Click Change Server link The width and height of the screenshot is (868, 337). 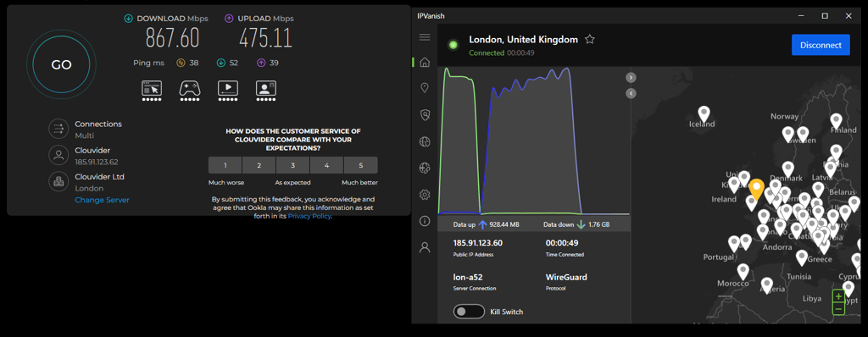102,200
